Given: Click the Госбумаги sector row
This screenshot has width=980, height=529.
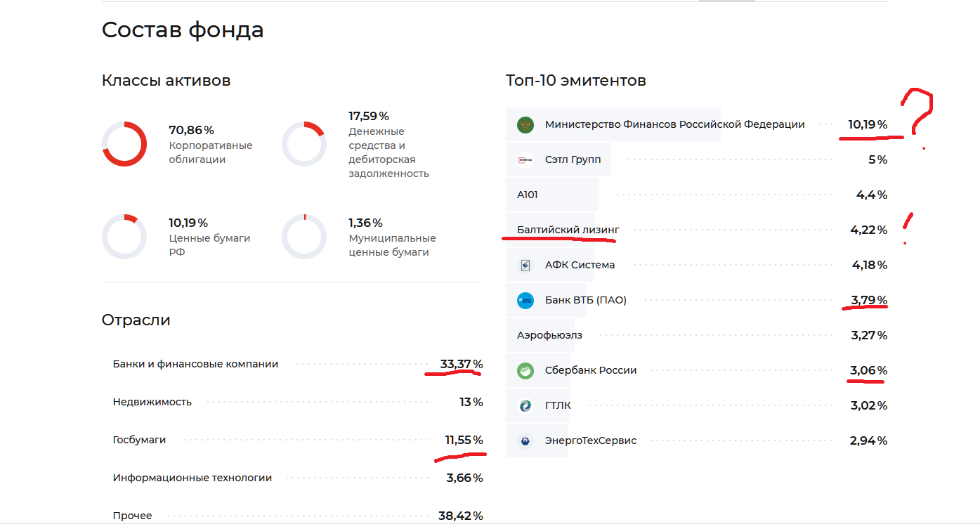Looking at the screenshot, I should (x=139, y=440).
